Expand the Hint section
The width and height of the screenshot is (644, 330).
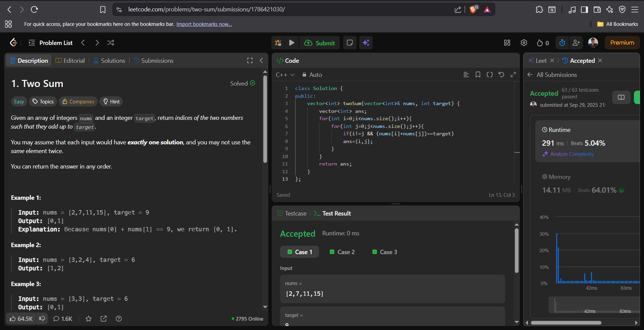pyautogui.click(x=111, y=101)
